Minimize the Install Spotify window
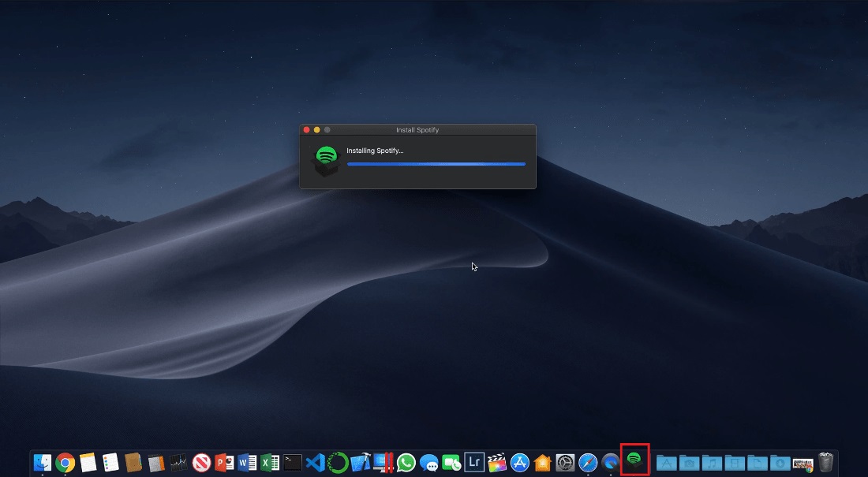Viewport: 868px width, 477px height. click(317, 129)
